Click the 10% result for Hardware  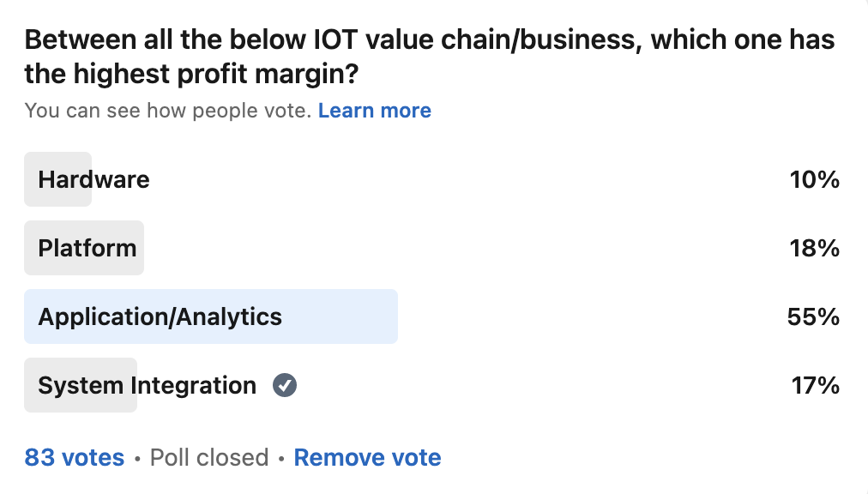pyautogui.click(x=814, y=179)
